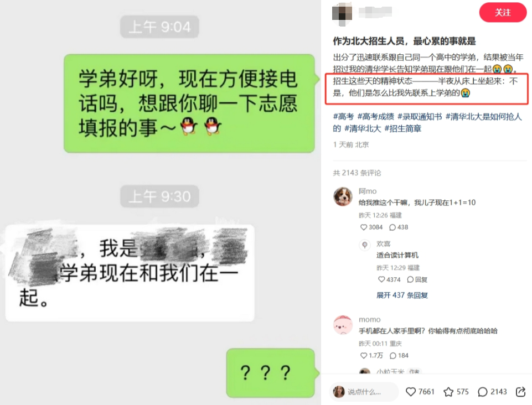The width and height of the screenshot is (532, 405).
Task: Open replies bubble 184 under momo's comment
Action: point(399,355)
